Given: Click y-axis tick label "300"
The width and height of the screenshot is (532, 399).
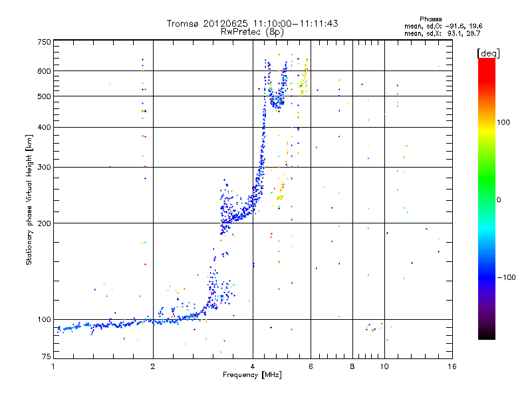Looking at the screenshot, I should tap(44, 167).
